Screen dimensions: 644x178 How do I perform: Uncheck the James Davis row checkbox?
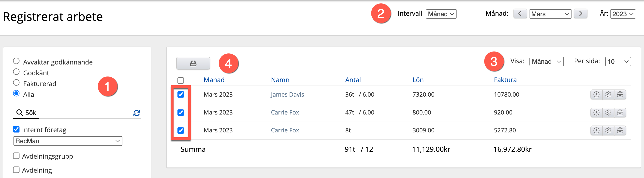click(180, 94)
